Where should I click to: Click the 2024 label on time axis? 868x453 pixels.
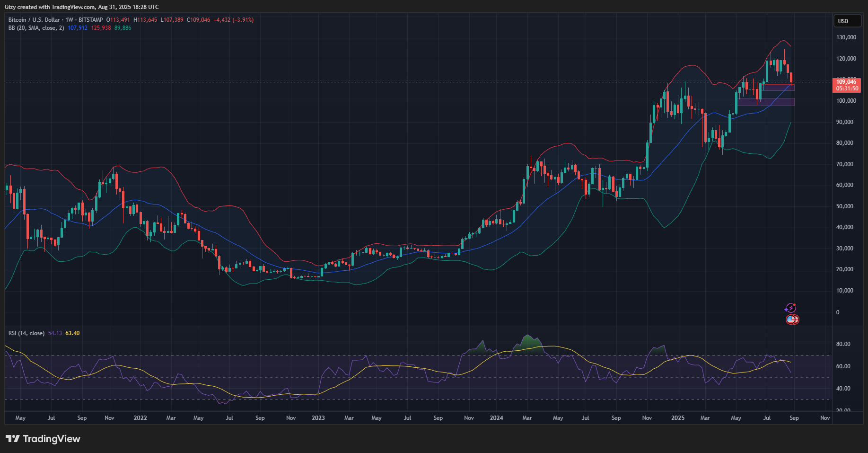click(x=496, y=418)
